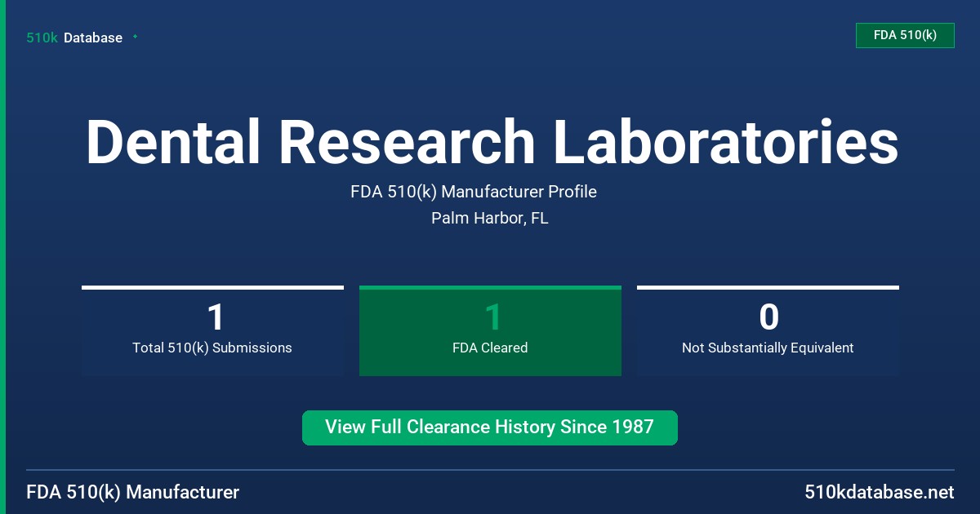Select the FDA 510(k) Manufacturer Profile subtitle
The width and height of the screenshot is (980, 514).
pos(474,192)
